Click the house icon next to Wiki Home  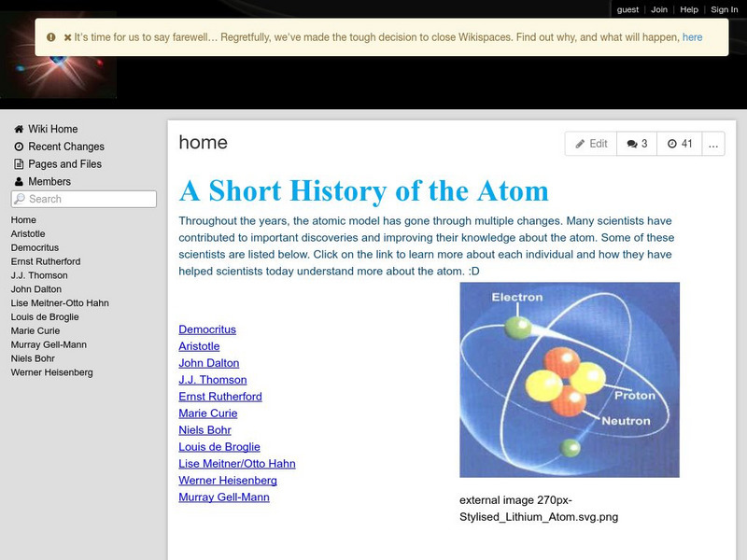pos(19,129)
